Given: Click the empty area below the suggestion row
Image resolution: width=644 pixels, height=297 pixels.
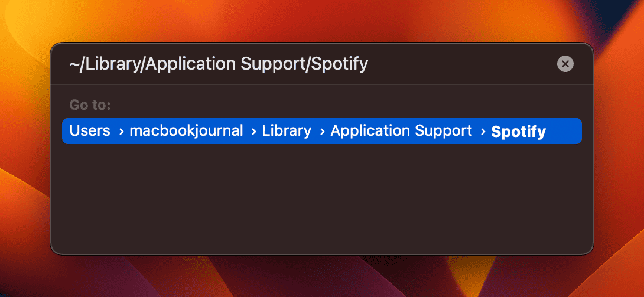Looking at the screenshot, I should tap(321, 197).
